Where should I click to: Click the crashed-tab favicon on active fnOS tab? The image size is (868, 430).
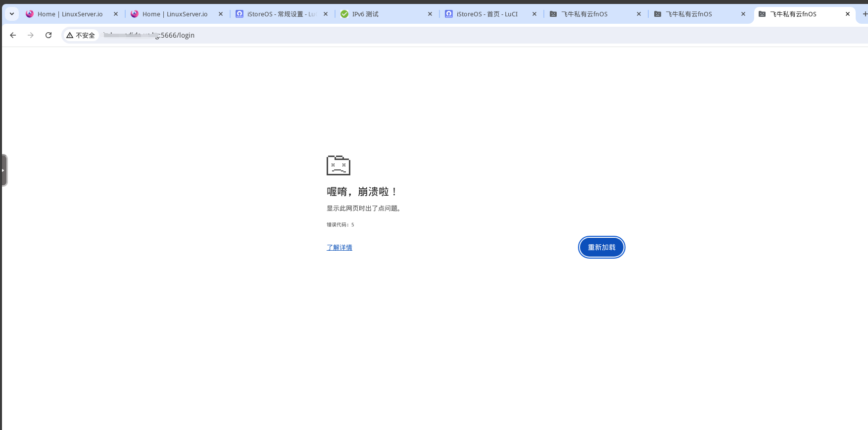coord(762,14)
